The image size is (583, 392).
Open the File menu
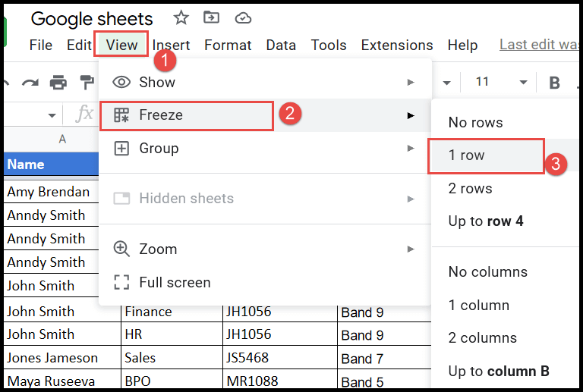[41, 45]
